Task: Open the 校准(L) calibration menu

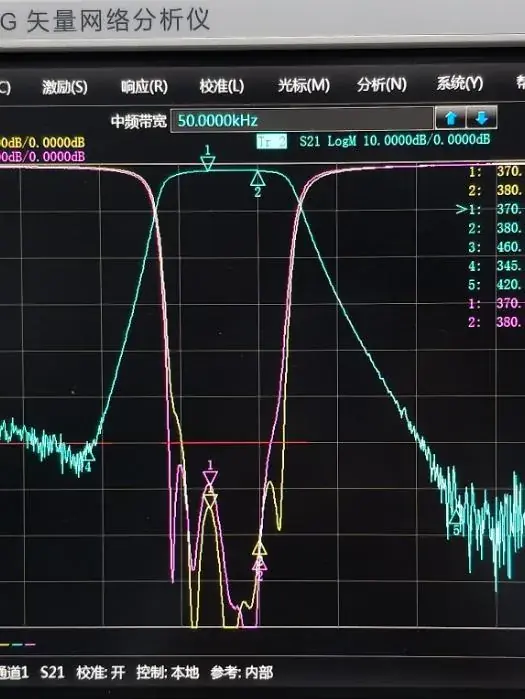Action: pos(222,86)
